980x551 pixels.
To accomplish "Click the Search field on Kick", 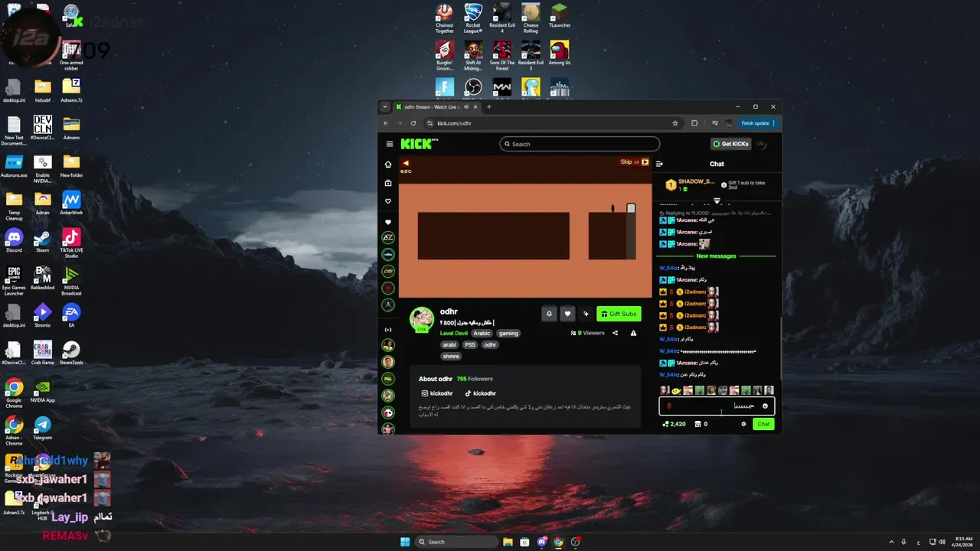I will pyautogui.click(x=580, y=144).
